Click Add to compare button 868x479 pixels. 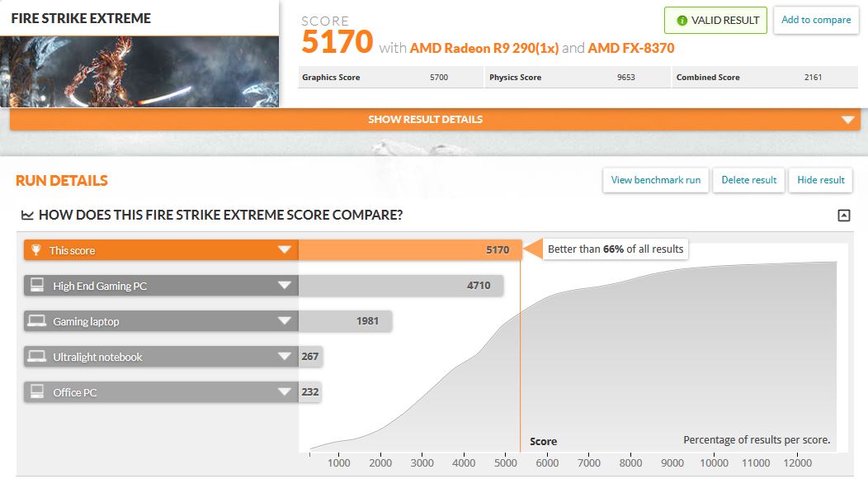point(816,20)
